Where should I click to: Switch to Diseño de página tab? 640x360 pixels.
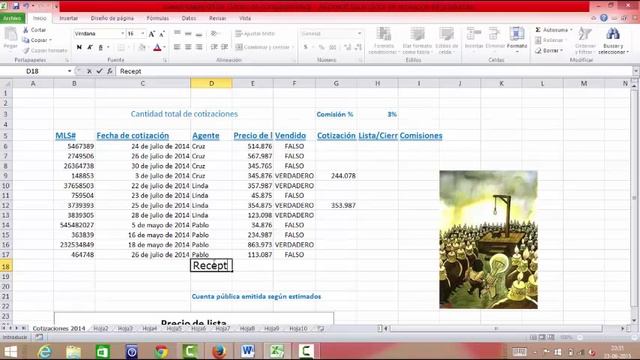pos(112,18)
